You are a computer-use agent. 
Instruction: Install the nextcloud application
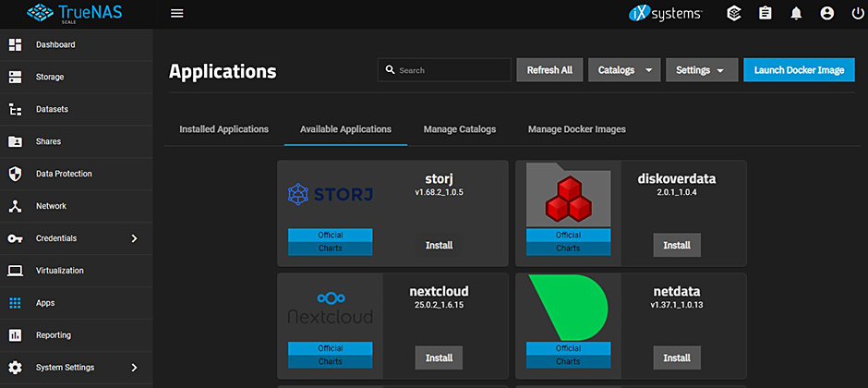tap(439, 358)
